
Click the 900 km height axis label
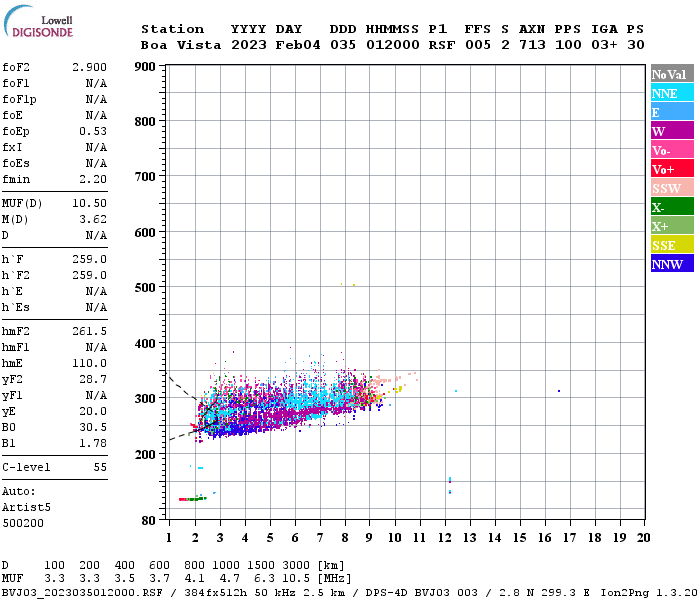pos(144,67)
